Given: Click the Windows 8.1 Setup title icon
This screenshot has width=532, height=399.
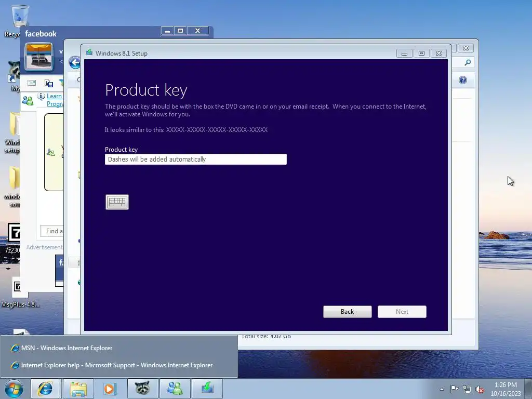Looking at the screenshot, I should (89, 52).
